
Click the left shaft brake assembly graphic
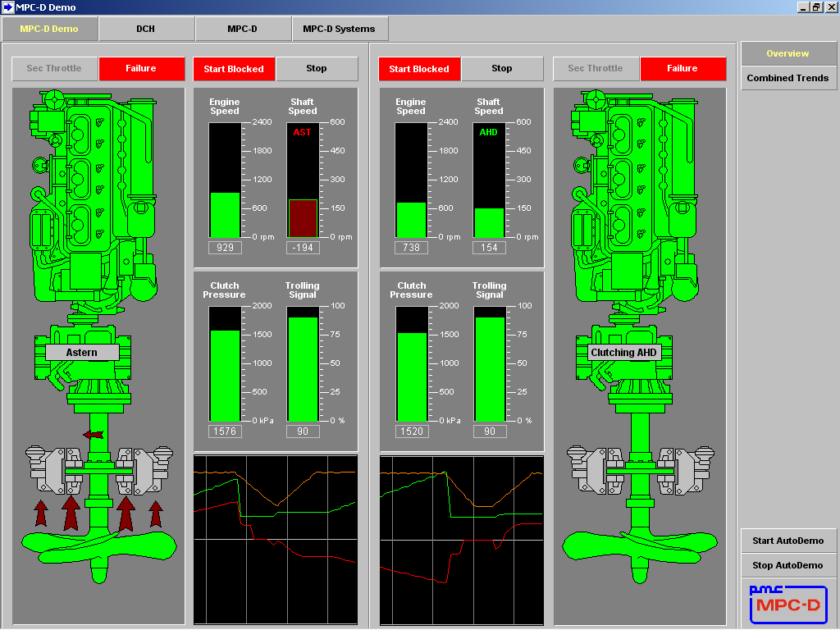(x=99, y=470)
